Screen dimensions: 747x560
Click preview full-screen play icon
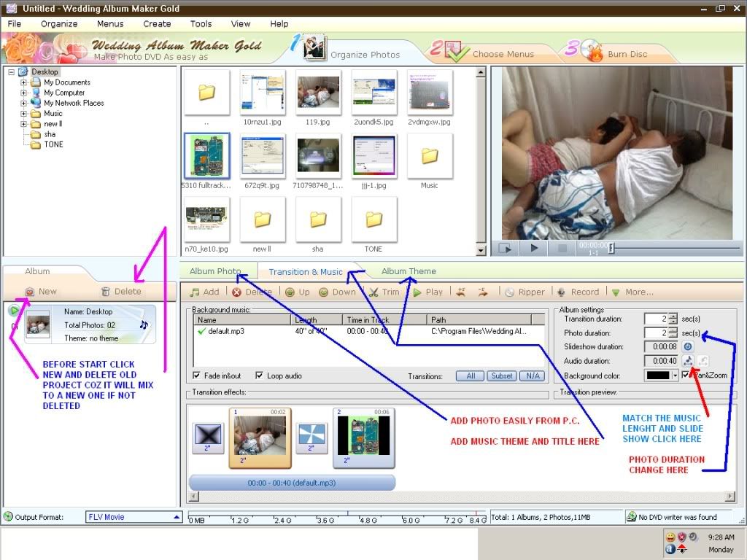point(505,248)
